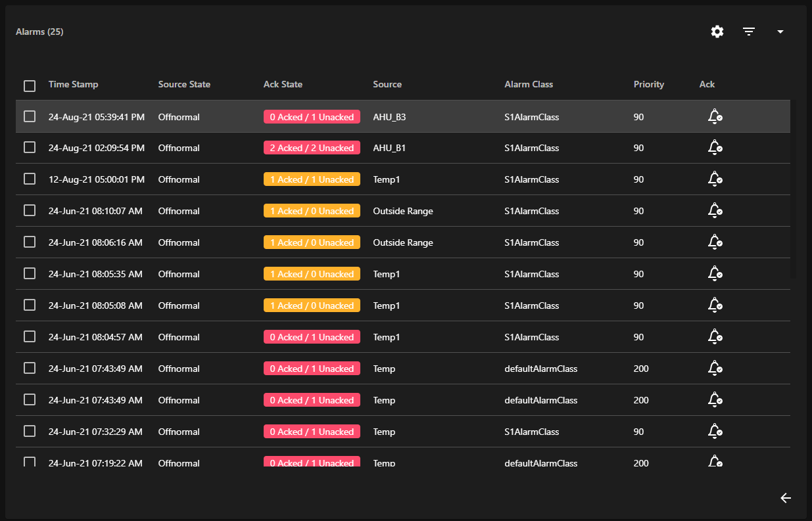Viewport: 812px width, 521px height.
Task: Acknowledge the 07:32:29 AM Temp alarm
Action: (715, 432)
